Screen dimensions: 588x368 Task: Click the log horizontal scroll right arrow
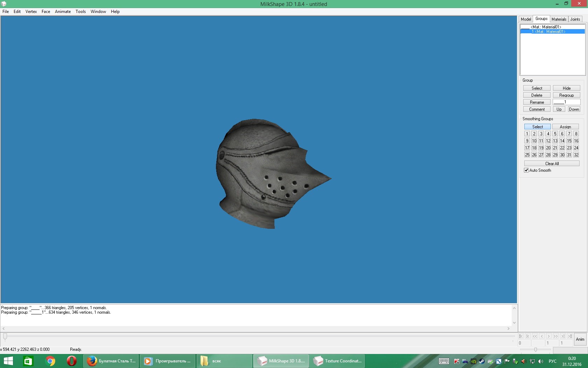[509, 329]
